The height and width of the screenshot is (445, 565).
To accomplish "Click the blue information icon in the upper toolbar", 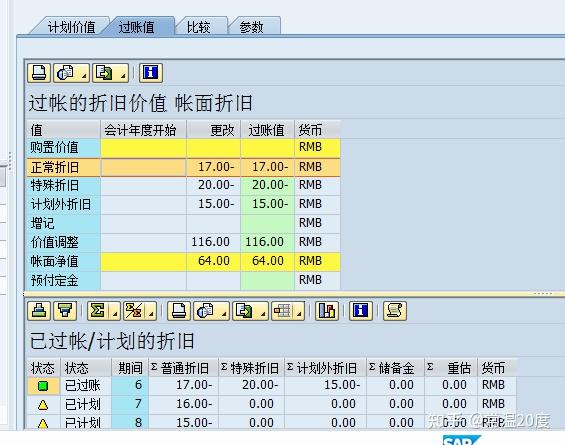I will tap(151, 73).
